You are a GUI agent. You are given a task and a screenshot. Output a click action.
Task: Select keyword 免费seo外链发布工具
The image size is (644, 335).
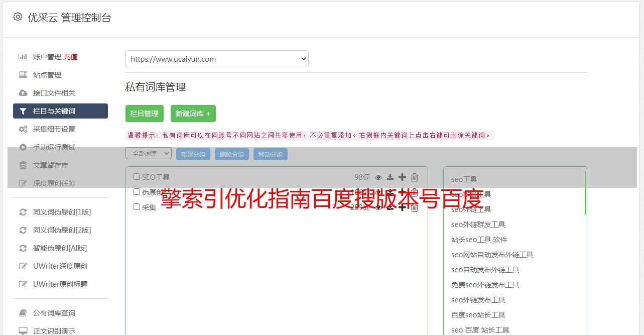[x=485, y=285]
